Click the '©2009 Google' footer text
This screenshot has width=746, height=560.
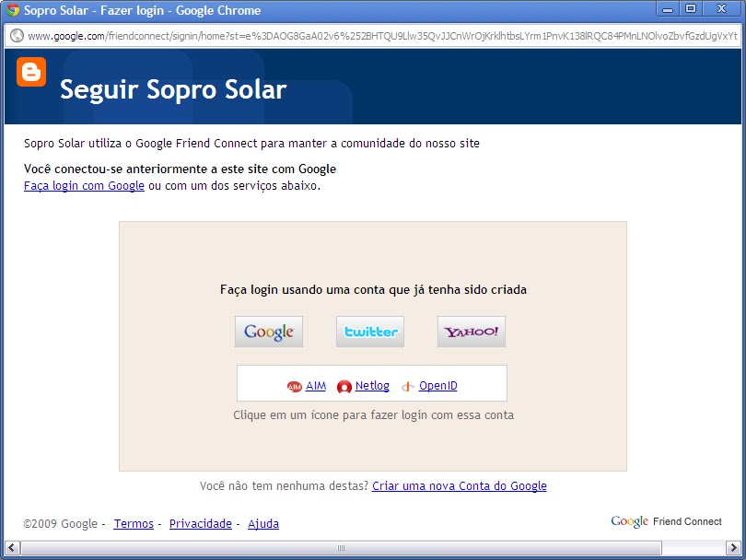pyautogui.click(x=61, y=523)
